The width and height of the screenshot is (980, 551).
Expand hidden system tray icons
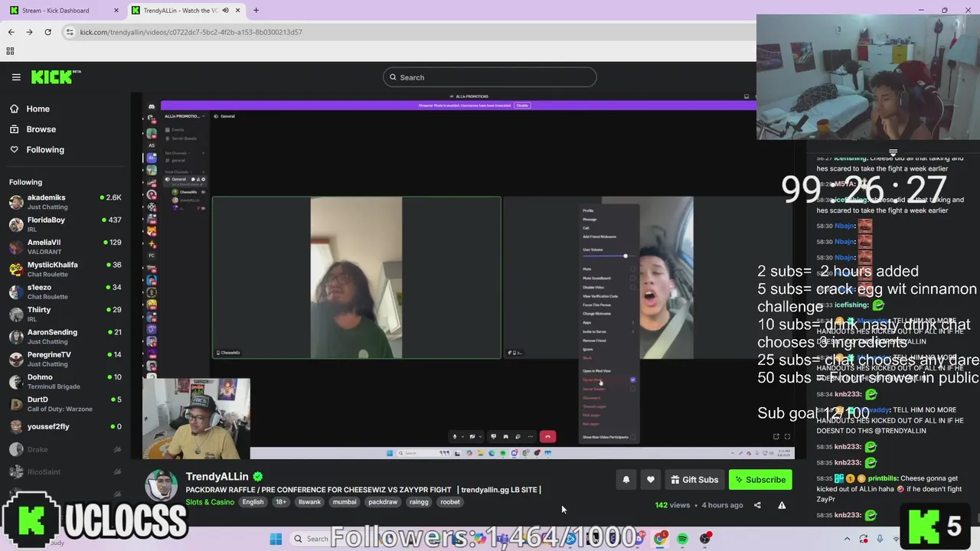847,539
